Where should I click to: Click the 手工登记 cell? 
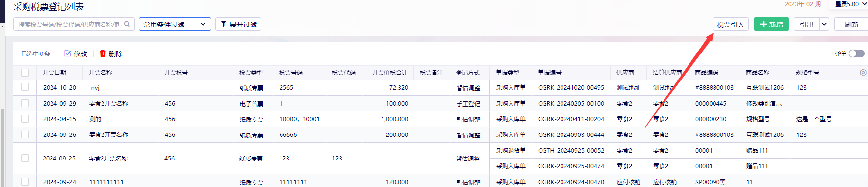468,104
